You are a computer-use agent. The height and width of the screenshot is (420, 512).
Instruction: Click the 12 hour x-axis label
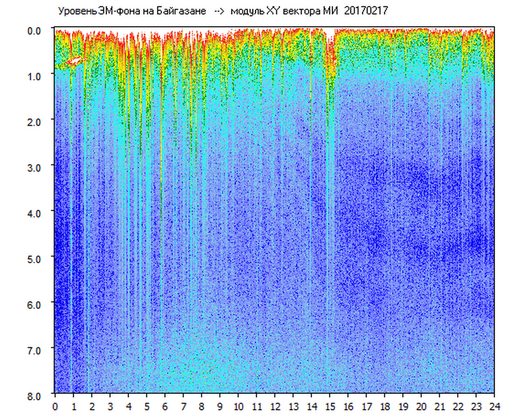tap(275, 406)
